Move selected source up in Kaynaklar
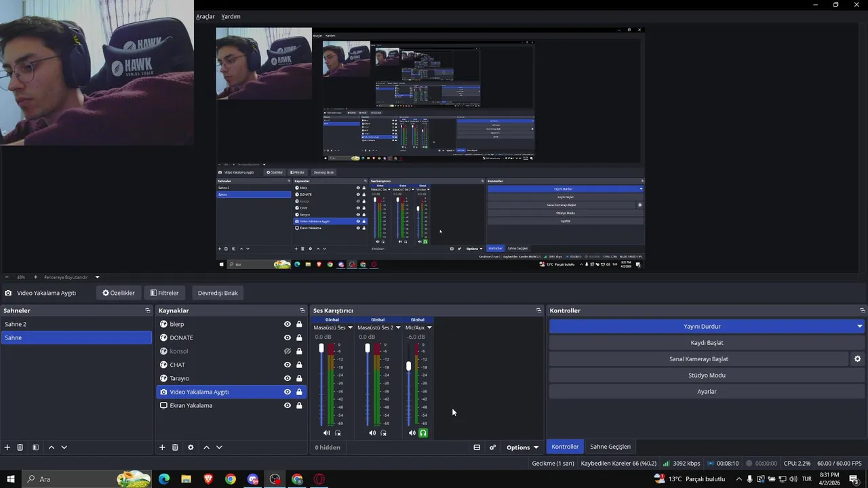 point(206,447)
